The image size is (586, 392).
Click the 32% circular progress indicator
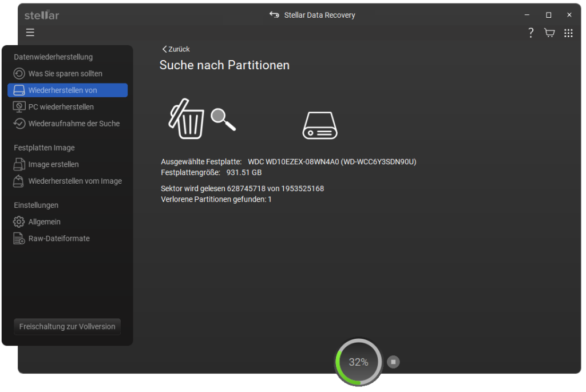359,362
